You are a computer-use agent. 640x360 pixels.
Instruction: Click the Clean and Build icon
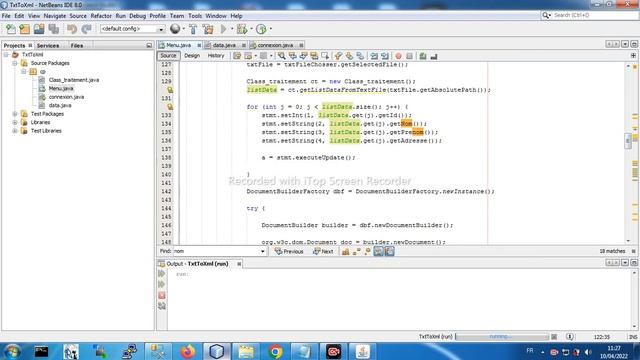click(x=208, y=29)
